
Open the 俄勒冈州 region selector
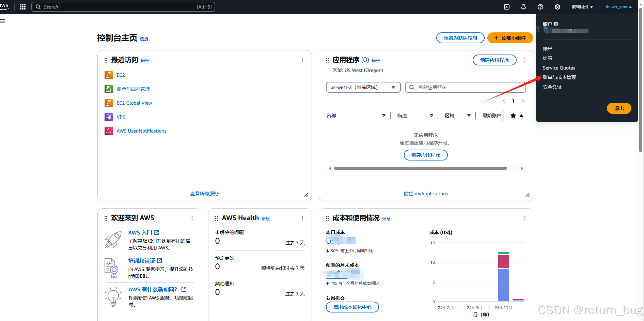click(582, 7)
